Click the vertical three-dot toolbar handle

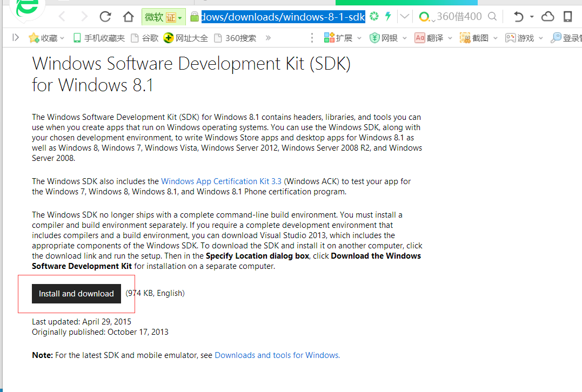click(x=312, y=38)
